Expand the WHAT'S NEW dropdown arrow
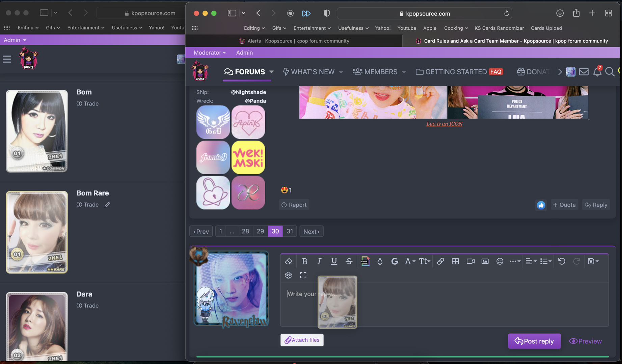 (x=341, y=72)
